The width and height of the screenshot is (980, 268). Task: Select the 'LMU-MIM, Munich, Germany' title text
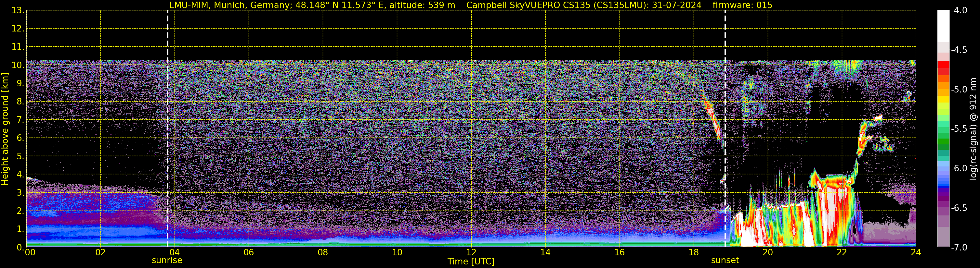(230, 5)
